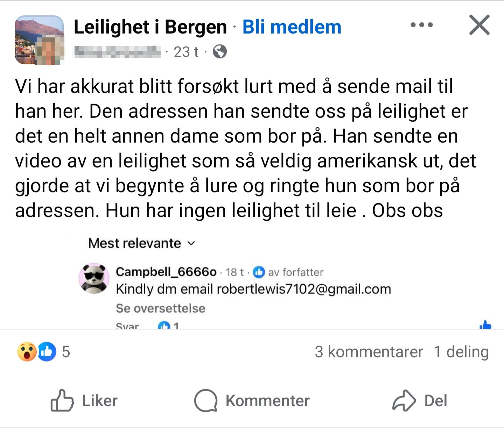Expand the Mest relevante sort dropdown
This screenshot has width=504, height=428.
tap(142, 243)
